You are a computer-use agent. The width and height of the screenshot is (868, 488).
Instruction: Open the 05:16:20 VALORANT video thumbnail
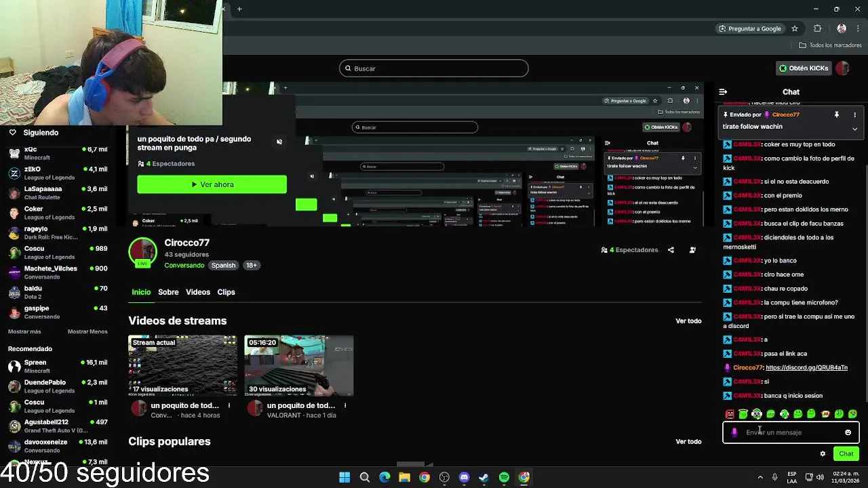click(299, 365)
